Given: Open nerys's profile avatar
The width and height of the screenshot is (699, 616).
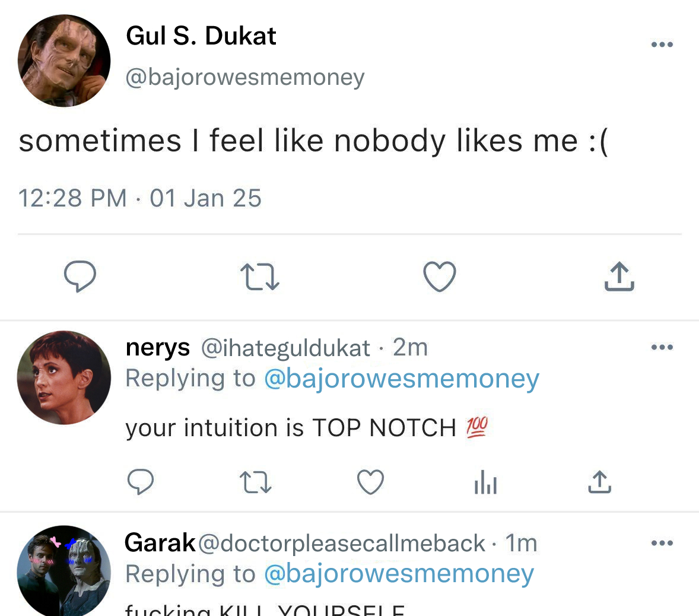Looking at the screenshot, I should 64,377.
